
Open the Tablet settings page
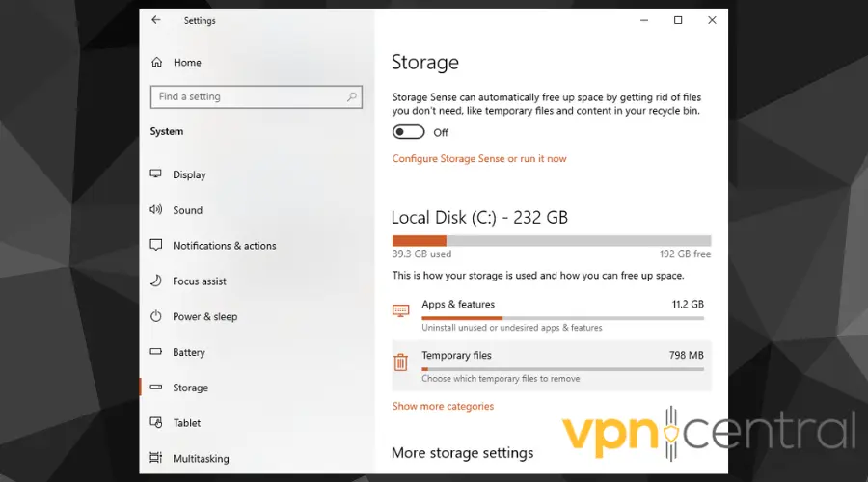click(x=187, y=423)
